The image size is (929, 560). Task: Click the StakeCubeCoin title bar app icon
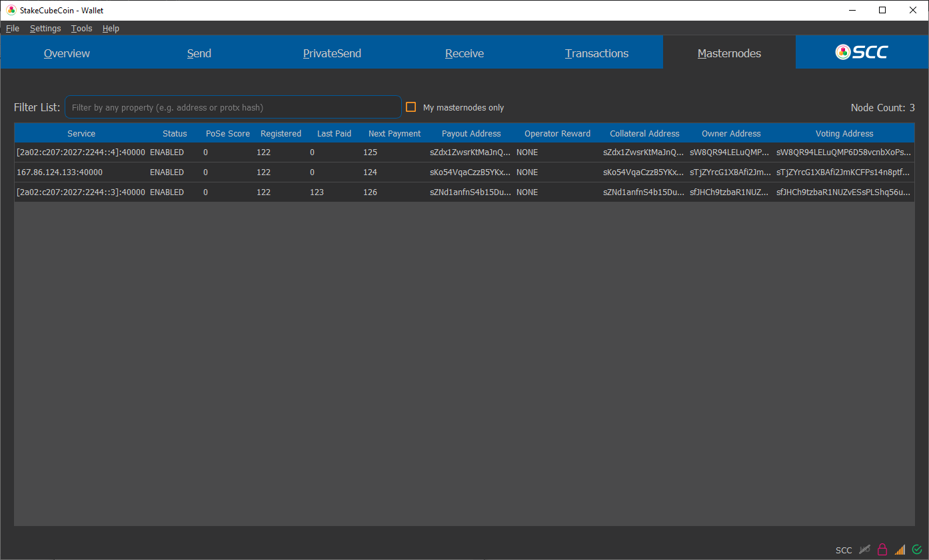(11, 10)
